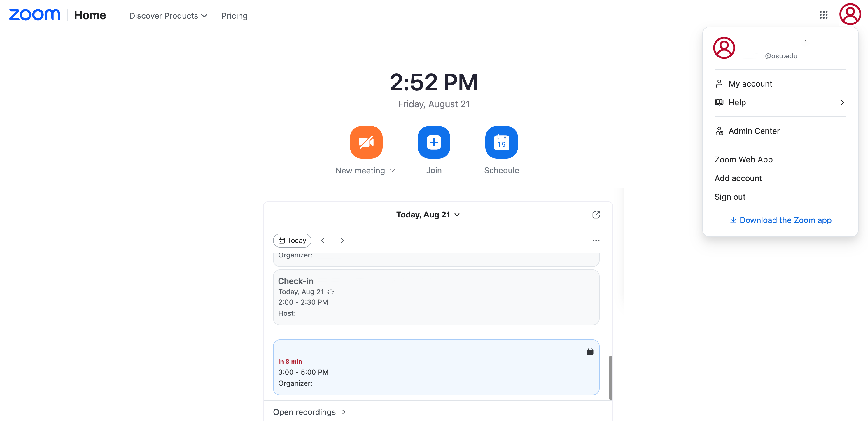Click the Today button in calendar
The height and width of the screenshot is (421, 868).
[292, 241]
